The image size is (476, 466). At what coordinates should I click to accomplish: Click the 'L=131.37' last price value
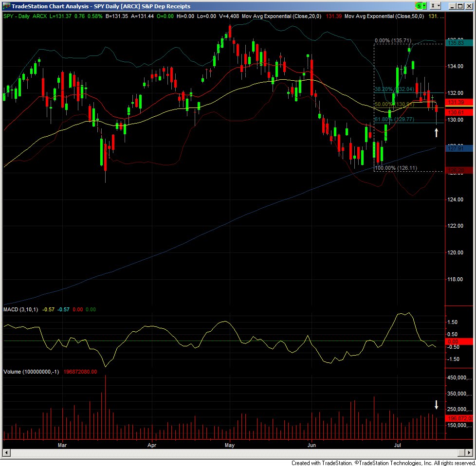pos(61,17)
